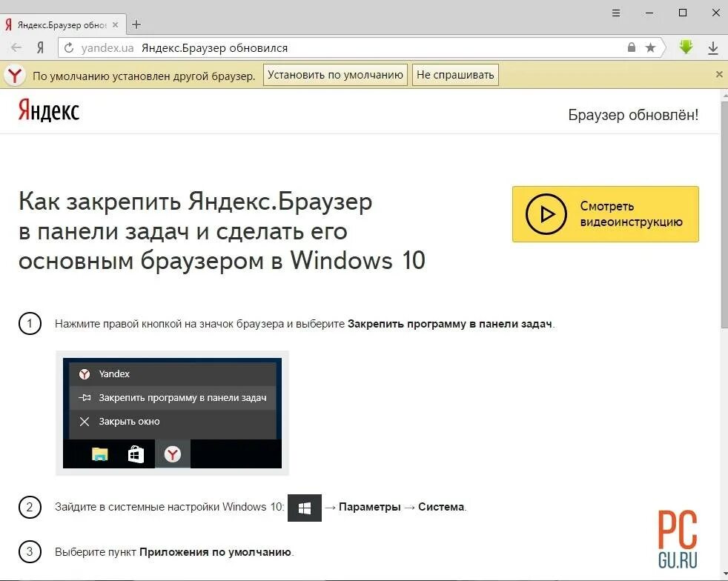Click Браузер обновлён! header text
The height and width of the screenshot is (581, 728).
click(633, 115)
